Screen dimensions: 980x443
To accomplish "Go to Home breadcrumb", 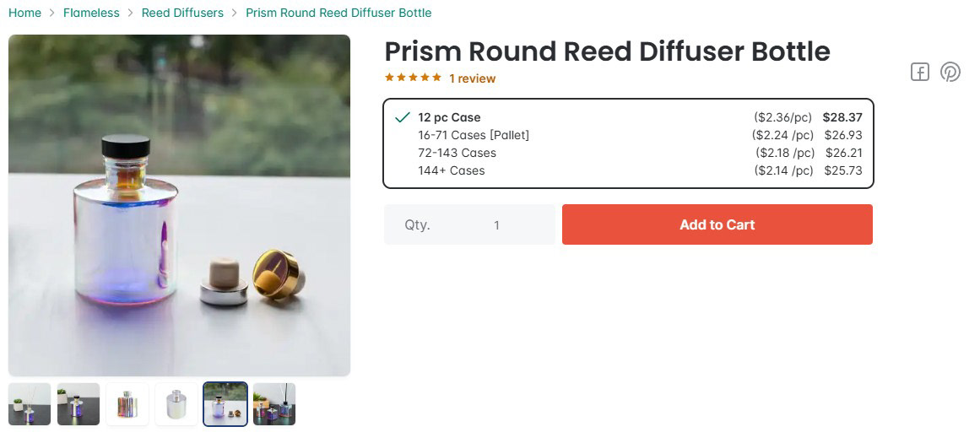I will (x=24, y=13).
